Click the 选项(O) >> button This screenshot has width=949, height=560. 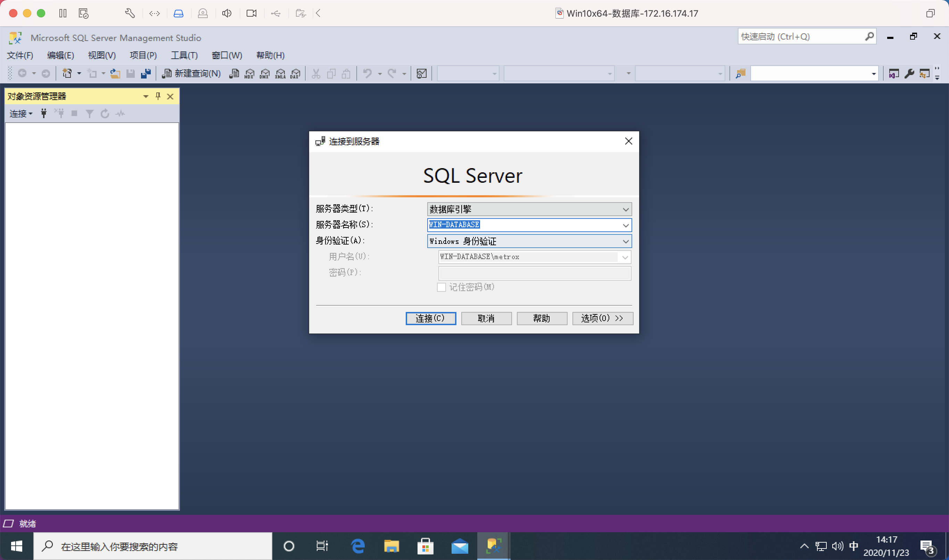(x=602, y=319)
